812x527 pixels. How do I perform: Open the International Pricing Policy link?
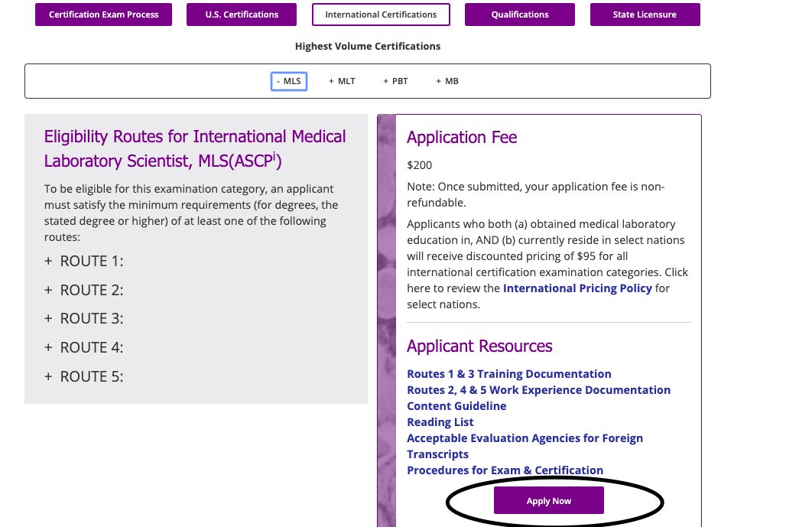coord(577,288)
